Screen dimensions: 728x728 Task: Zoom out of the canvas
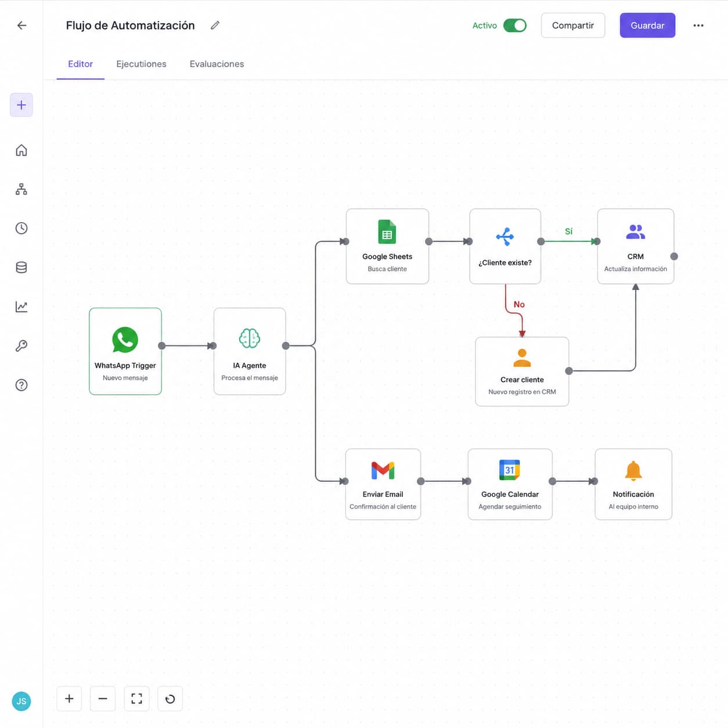pyautogui.click(x=103, y=698)
